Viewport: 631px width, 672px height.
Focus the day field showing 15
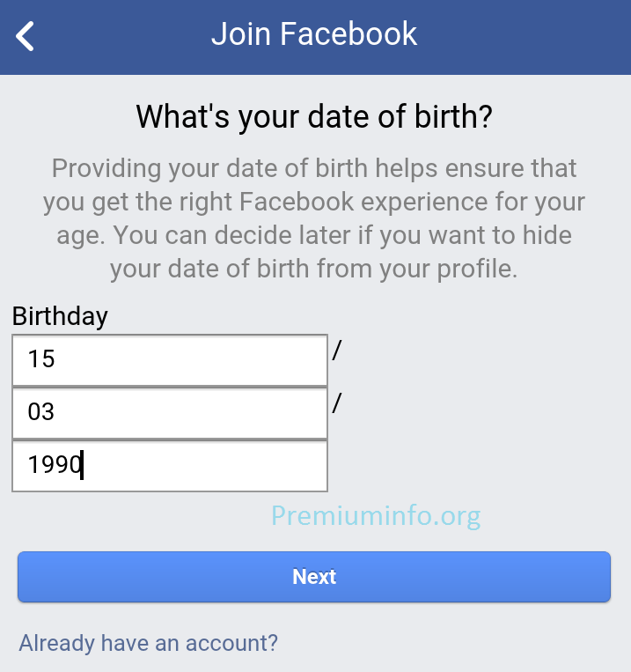coord(170,360)
